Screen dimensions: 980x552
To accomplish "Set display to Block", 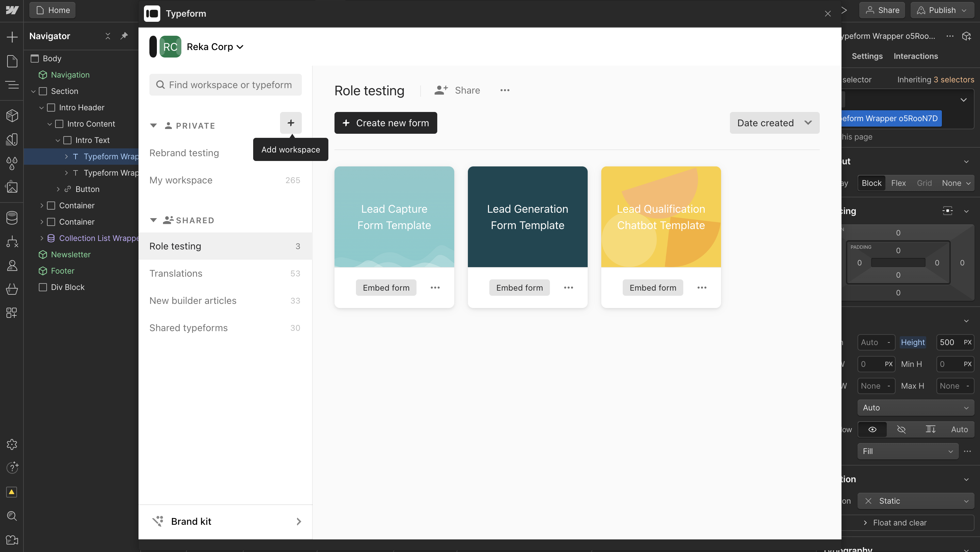I will (871, 183).
